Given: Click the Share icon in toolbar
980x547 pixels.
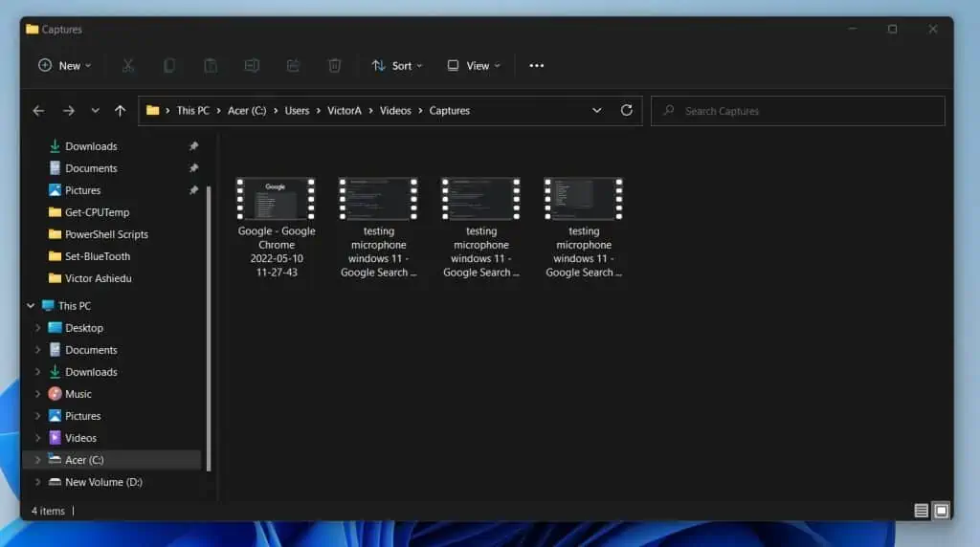Looking at the screenshot, I should (x=293, y=66).
